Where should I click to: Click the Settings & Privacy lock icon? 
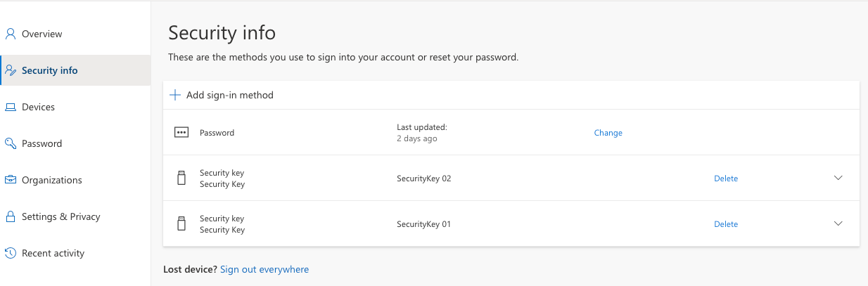(11, 216)
